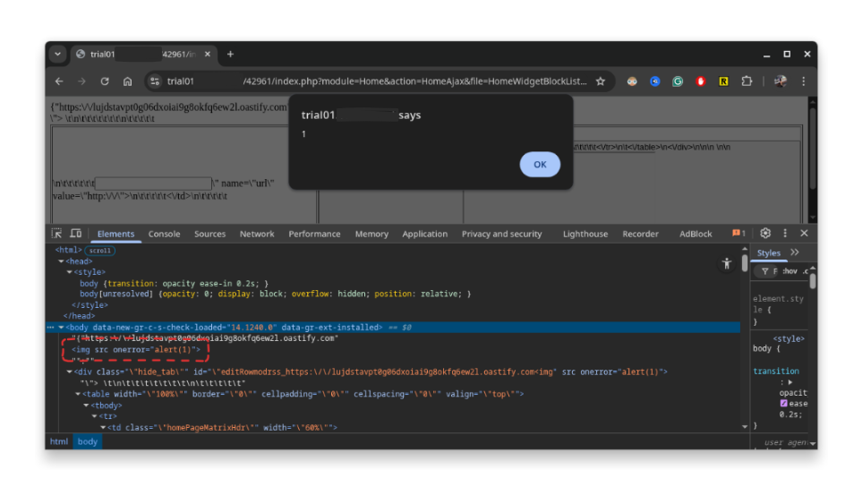862x504 pixels.
Task: Switch to the Memory tab
Action: click(x=371, y=235)
